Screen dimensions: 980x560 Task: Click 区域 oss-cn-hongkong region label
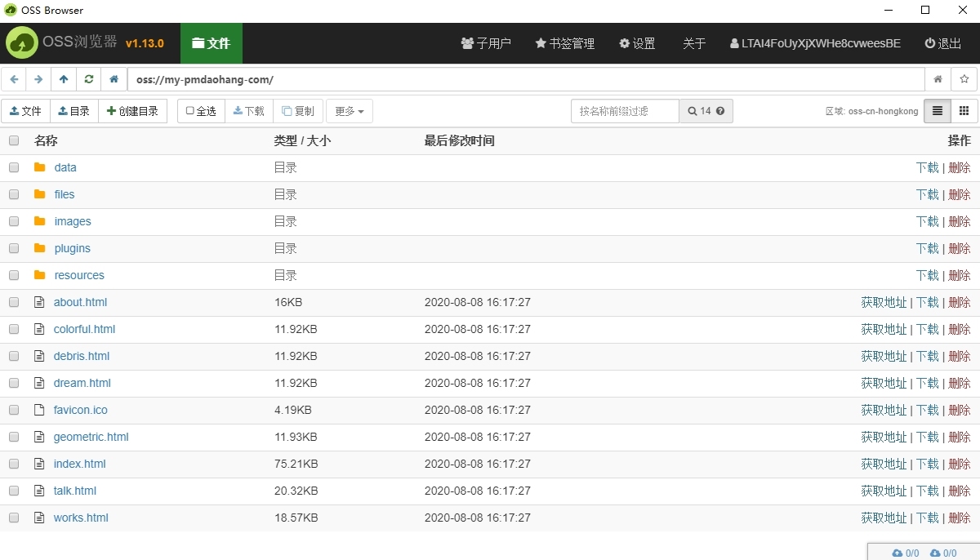click(x=871, y=111)
